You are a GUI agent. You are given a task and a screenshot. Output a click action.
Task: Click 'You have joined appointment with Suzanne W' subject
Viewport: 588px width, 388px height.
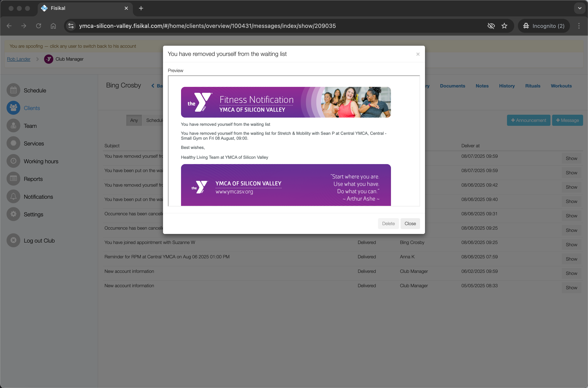(149, 242)
